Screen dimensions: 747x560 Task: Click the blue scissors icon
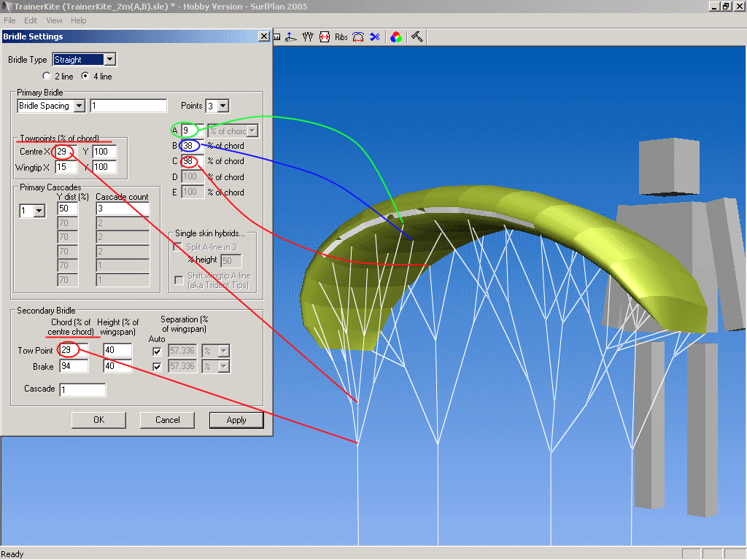tap(374, 36)
